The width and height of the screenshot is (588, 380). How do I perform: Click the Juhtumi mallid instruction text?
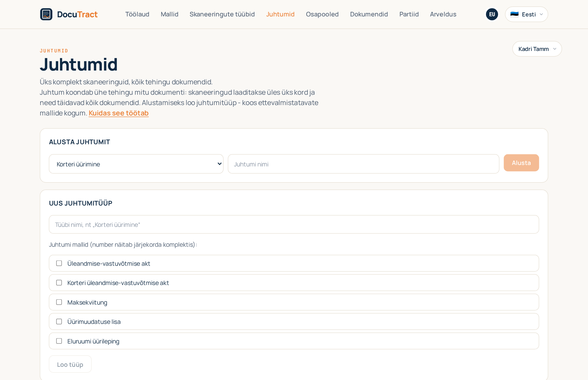coord(123,245)
